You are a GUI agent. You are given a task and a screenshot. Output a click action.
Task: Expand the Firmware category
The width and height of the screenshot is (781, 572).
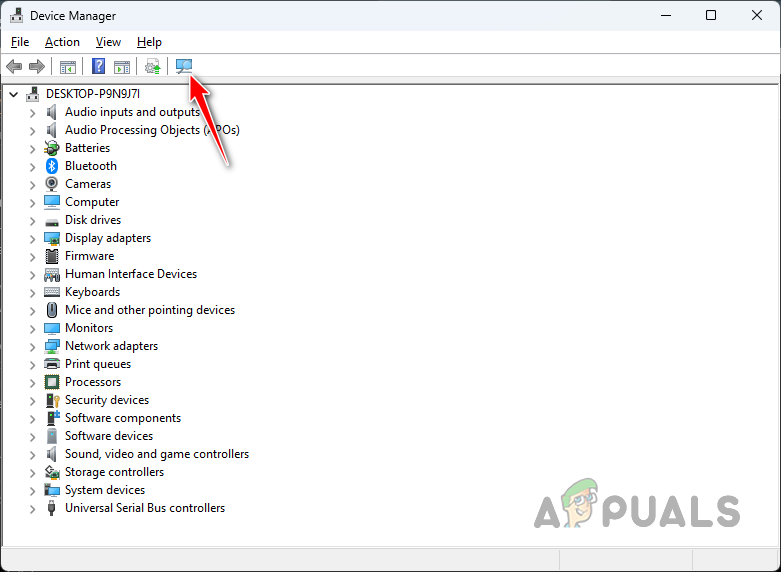pyautogui.click(x=32, y=257)
